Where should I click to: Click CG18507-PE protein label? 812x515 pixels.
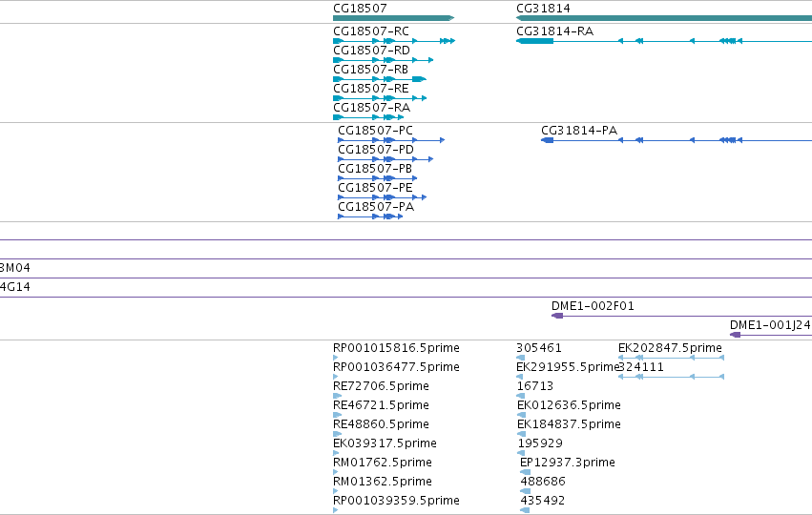[x=375, y=188]
